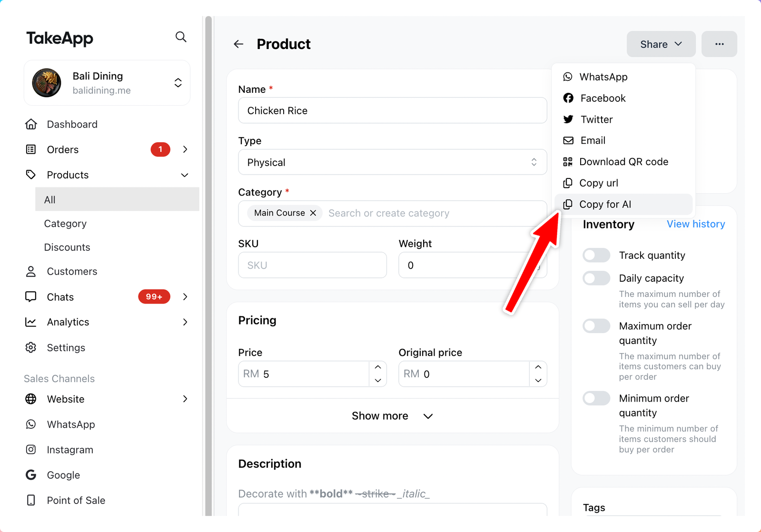The image size is (761, 532).
Task: Expand the Analytics submenu chevron
Action: tap(185, 322)
